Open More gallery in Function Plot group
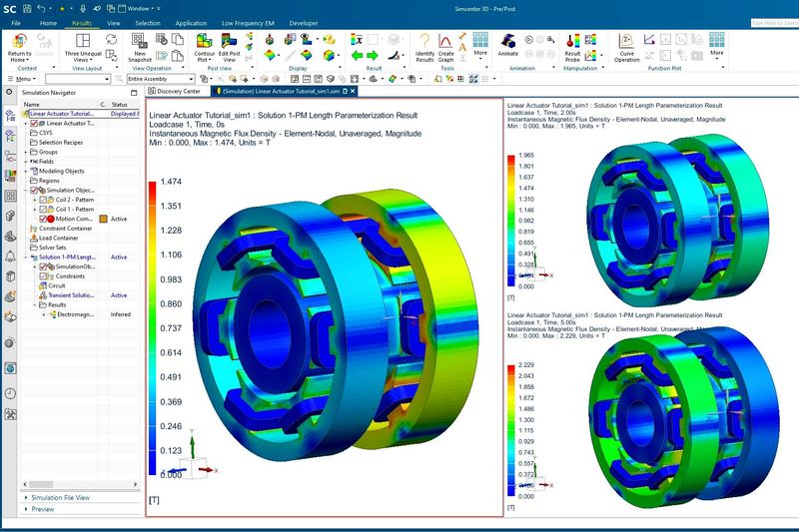 tap(716, 44)
